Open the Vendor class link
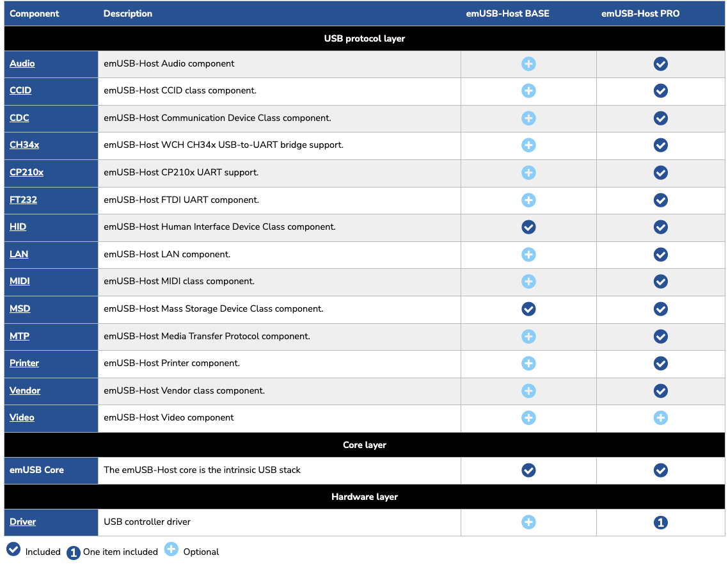Image resolution: width=728 pixels, height=569 pixels. pyautogui.click(x=25, y=391)
